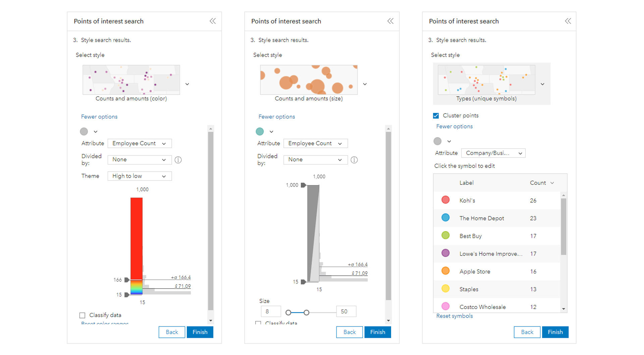Select The Home Depot row in symbol list
The image size is (644, 355).
pos(482,218)
